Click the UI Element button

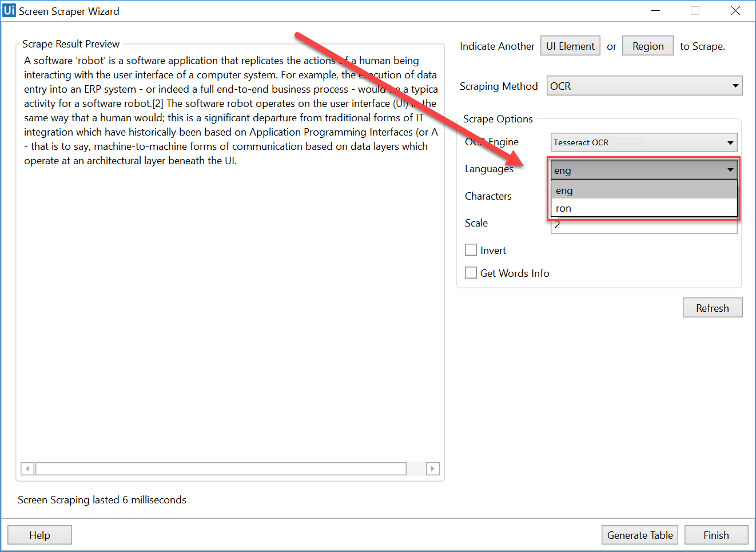point(570,46)
